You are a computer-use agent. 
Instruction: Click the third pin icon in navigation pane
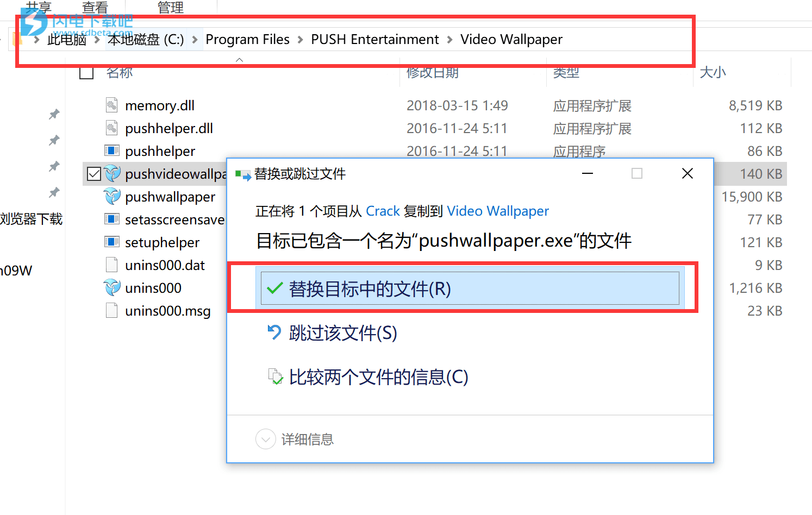coord(54,166)
